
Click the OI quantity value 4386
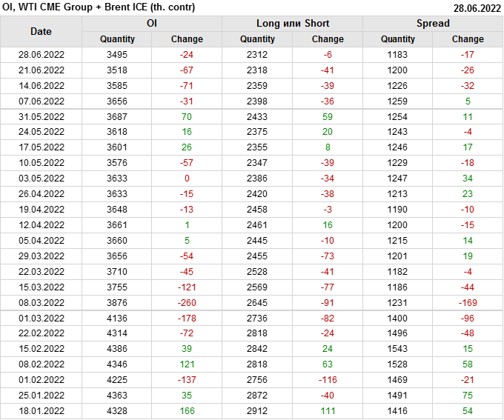point(117,348)
